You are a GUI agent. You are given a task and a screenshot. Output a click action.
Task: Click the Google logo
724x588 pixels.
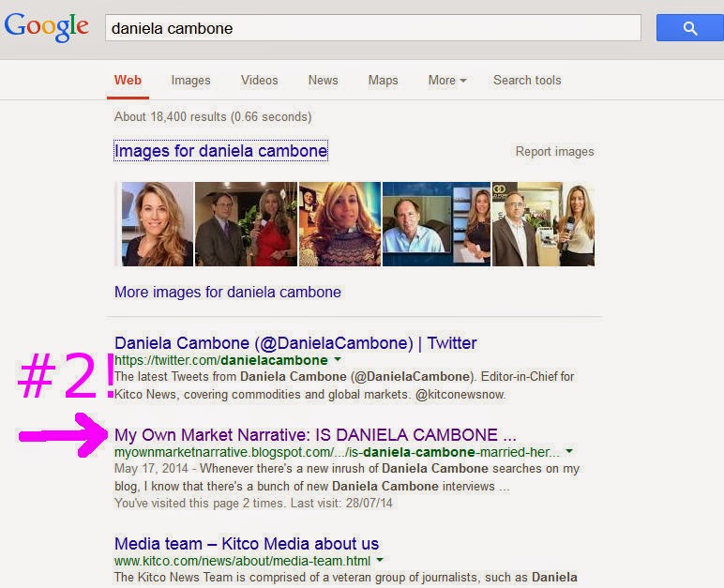tap(46, 27)
